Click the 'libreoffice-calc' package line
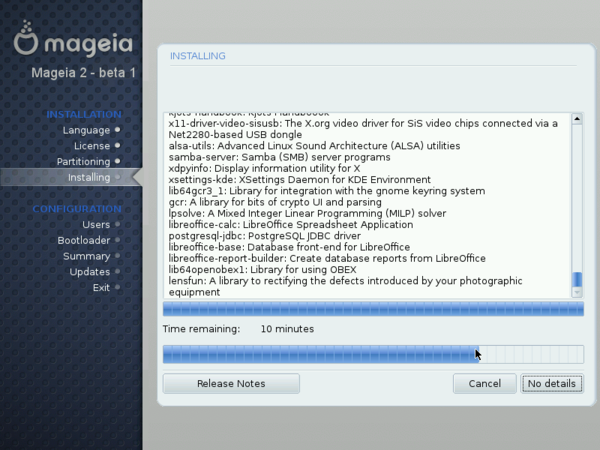600x450 pixels. click(x=291, y=225)
